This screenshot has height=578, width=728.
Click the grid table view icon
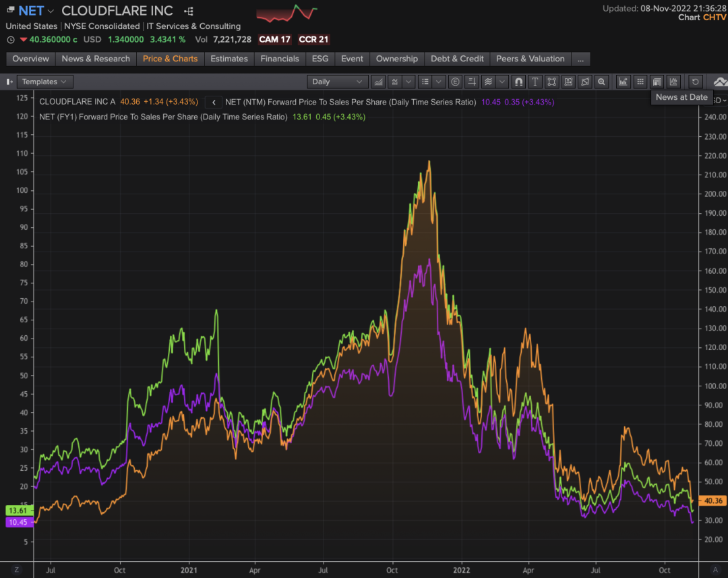pyautogui.click(x=640, y=82)
